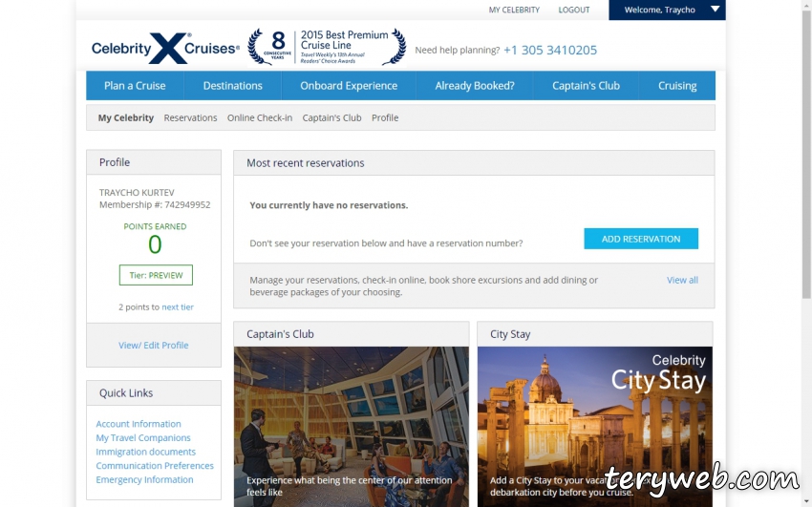Open My Travel Companions quick link
The height and width of the screenshot is (507, 812).
coord(143,437)
